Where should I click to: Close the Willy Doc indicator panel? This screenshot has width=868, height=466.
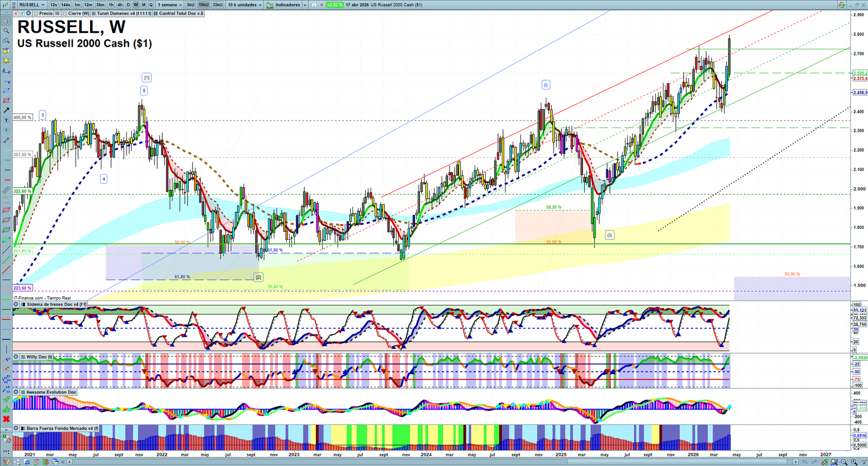pos(16,357)
